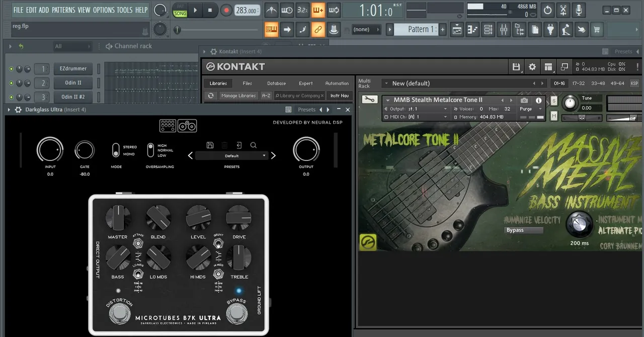The width and height of the screenshot is (644, 337).
Task: Open the OPTIONS menu
Action: (x=104, y=10)
